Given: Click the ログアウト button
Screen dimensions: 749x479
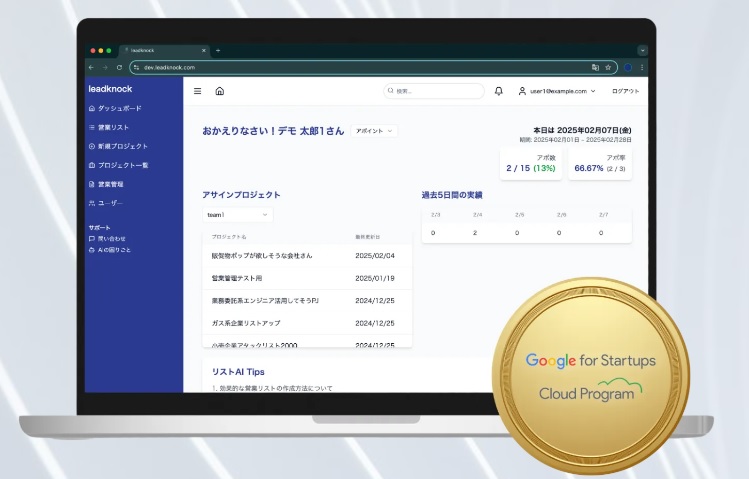Looking at the screenshot, I should pyautogui.click(x=625, y=91).
